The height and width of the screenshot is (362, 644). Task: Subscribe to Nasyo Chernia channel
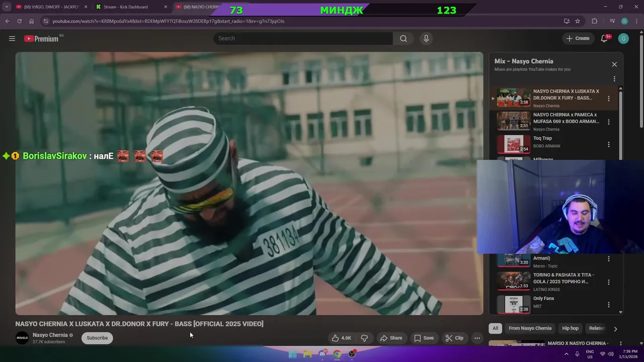click(97, 338)
